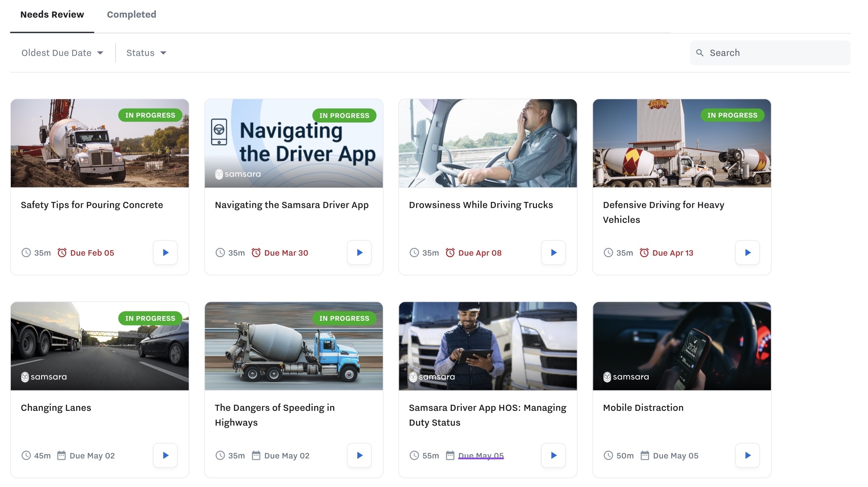Expand the chevron on Oldest Due Date
The height and width of the screenshot is (487, 868).
click(101, 53)
